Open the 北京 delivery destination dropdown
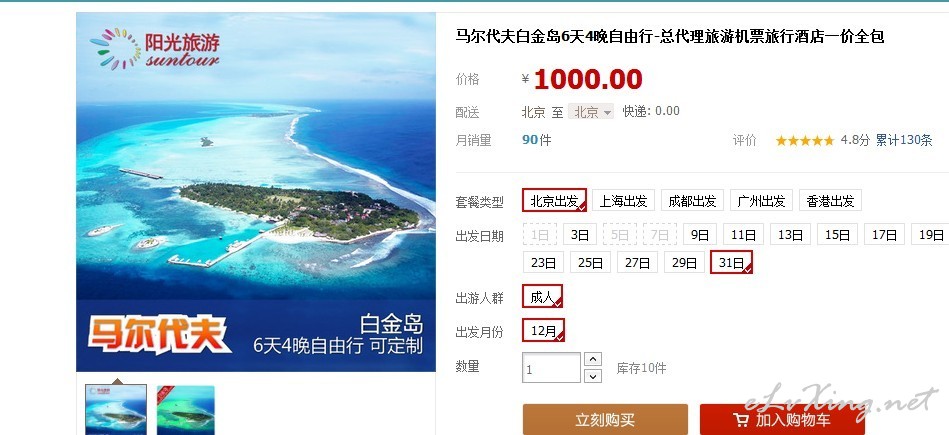The width and height of the screenshot is (949, 435). (591, 112)
